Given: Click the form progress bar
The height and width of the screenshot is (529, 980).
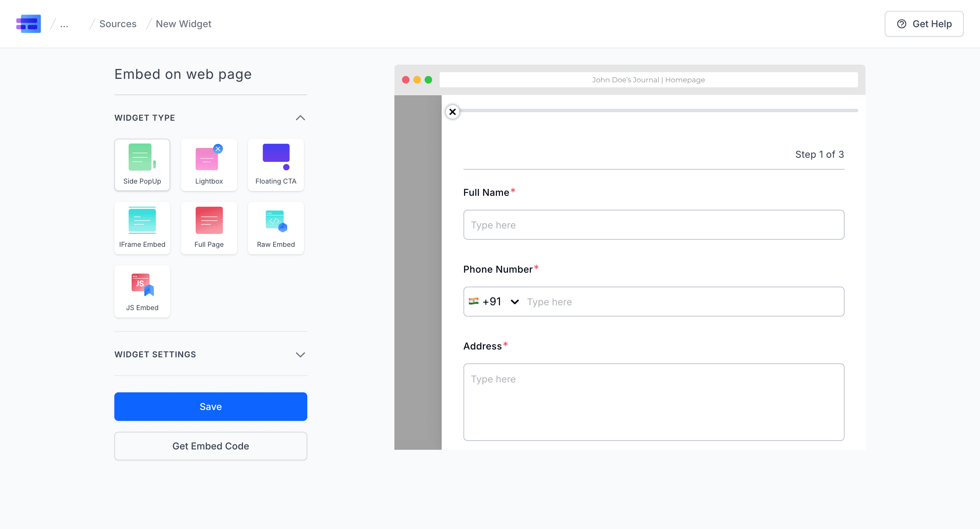Looking at the screenshot, I should [x=658, y=110].
